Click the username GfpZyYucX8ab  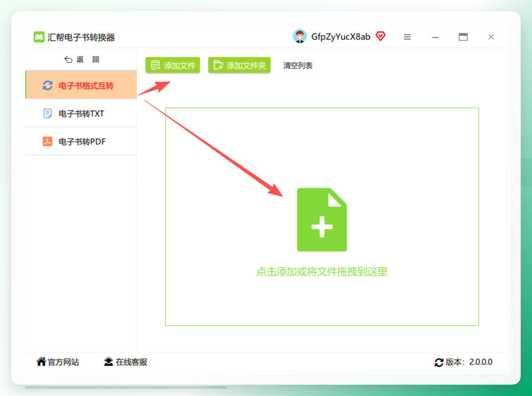coord(340,36)
